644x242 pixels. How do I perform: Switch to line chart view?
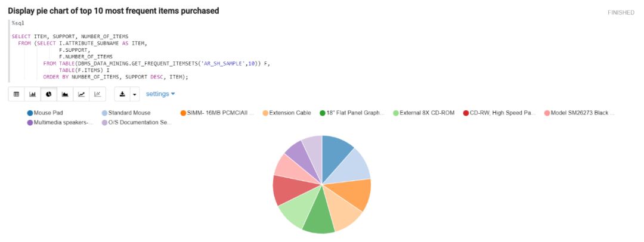(81, 94)
